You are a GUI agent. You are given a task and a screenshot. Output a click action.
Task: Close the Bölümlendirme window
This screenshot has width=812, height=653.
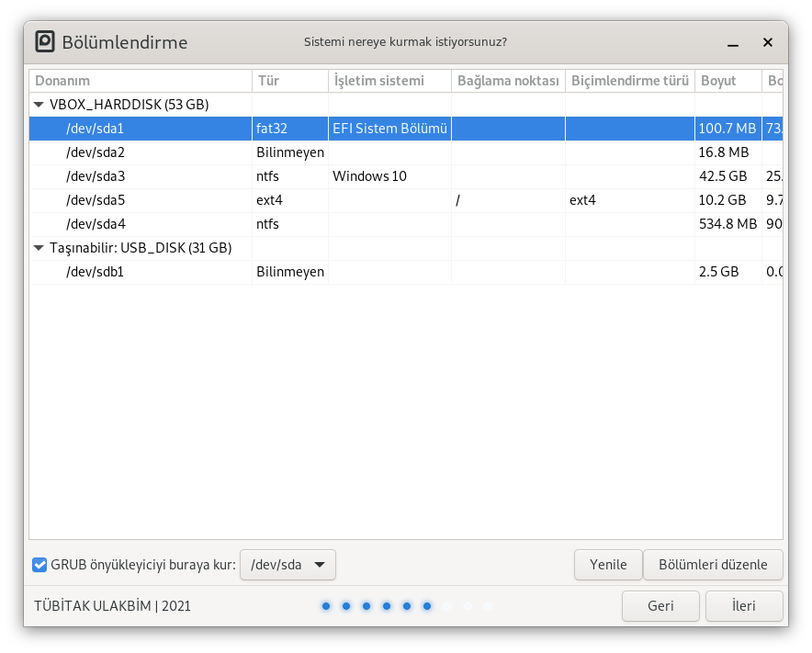(x=768, y=42)
